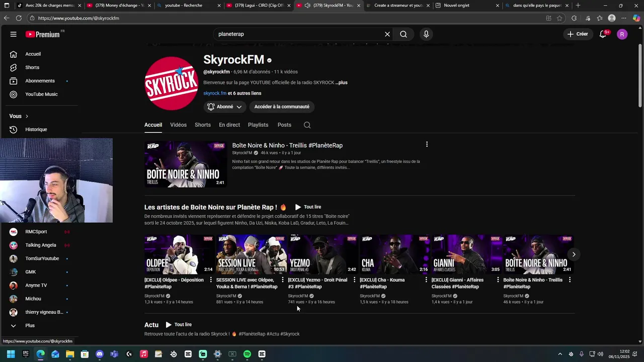Open the SESSION LIVE video thumbnail
This screenshot has width=644, height=362.
click(251, 254)
